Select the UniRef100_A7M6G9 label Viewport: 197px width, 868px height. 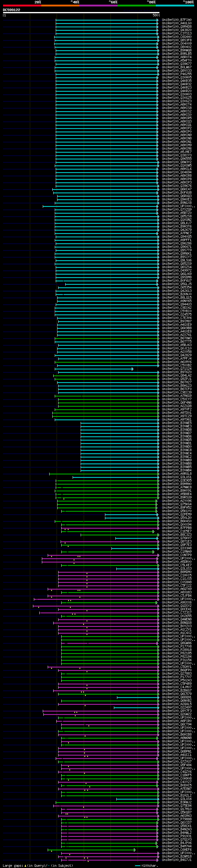(176, 396)
